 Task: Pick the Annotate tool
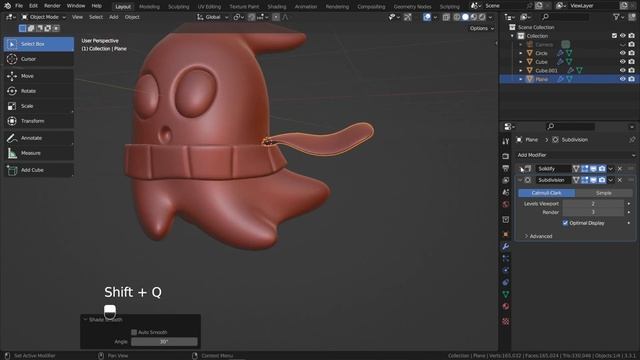[x=39, y=138]
